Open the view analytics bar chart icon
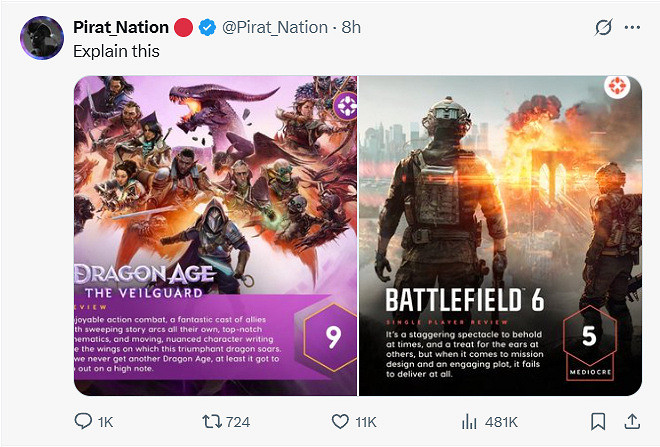This screenshot has width=660, height=447. [467, 422]
